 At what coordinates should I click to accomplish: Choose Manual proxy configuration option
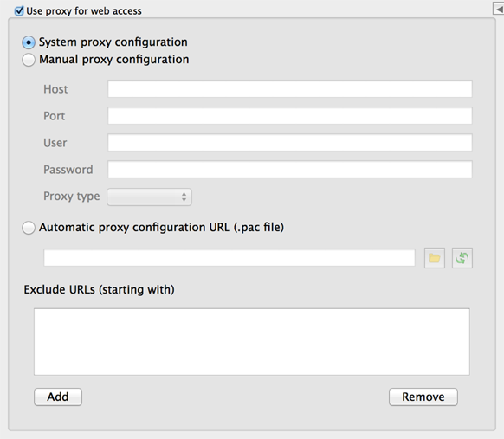pos(29,60)
